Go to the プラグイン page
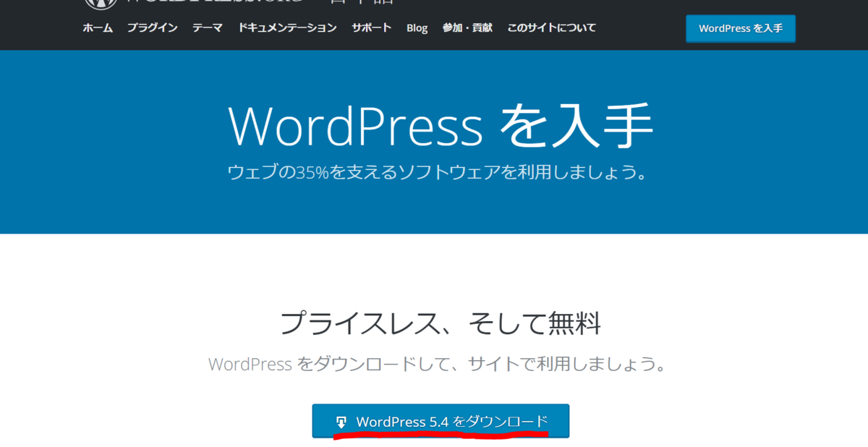 tap(152, 27)
